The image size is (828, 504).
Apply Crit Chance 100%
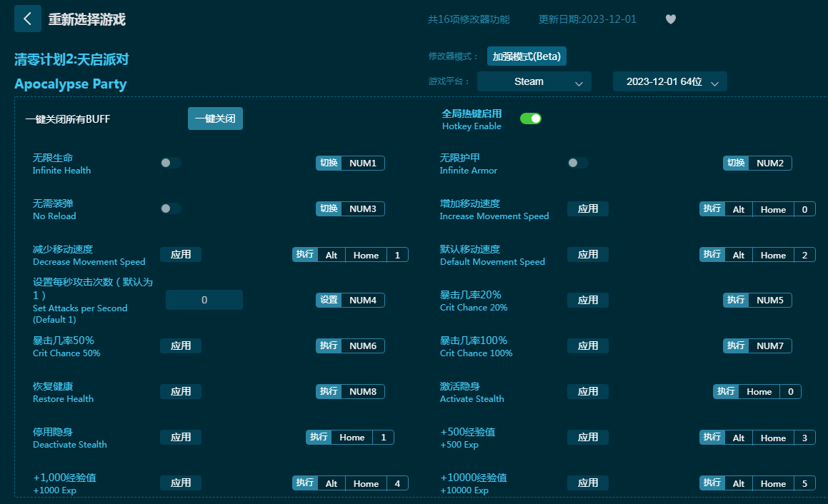(x=588, y=346)
